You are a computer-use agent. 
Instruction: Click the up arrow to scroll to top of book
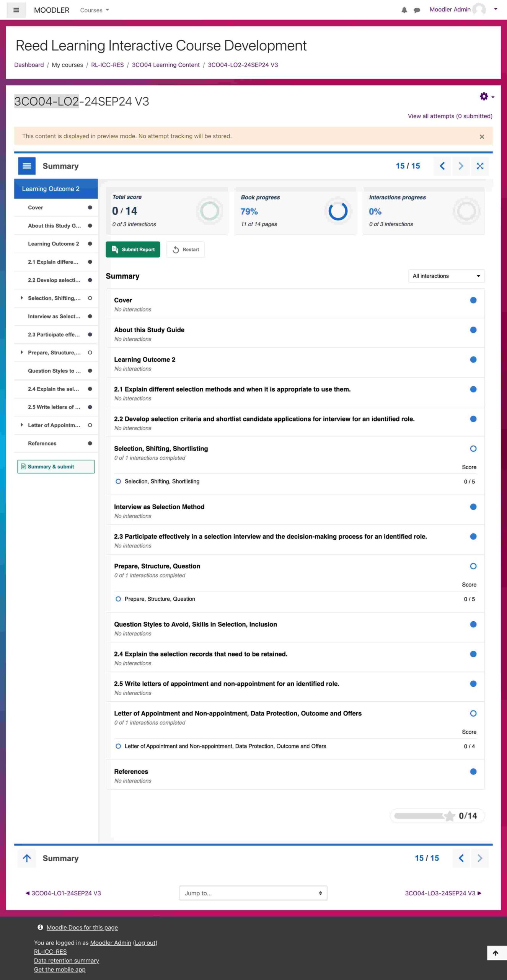click(x=27, y=858)
